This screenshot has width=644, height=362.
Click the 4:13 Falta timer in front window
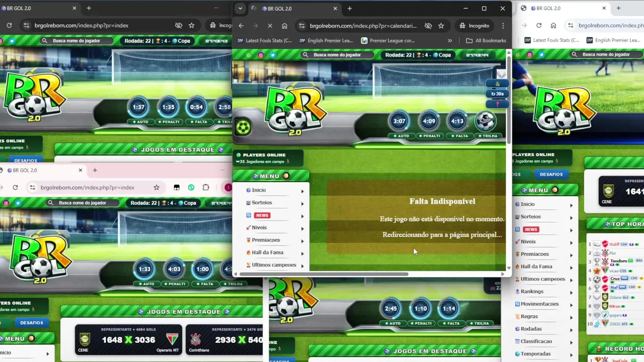[x=457, y=121]
